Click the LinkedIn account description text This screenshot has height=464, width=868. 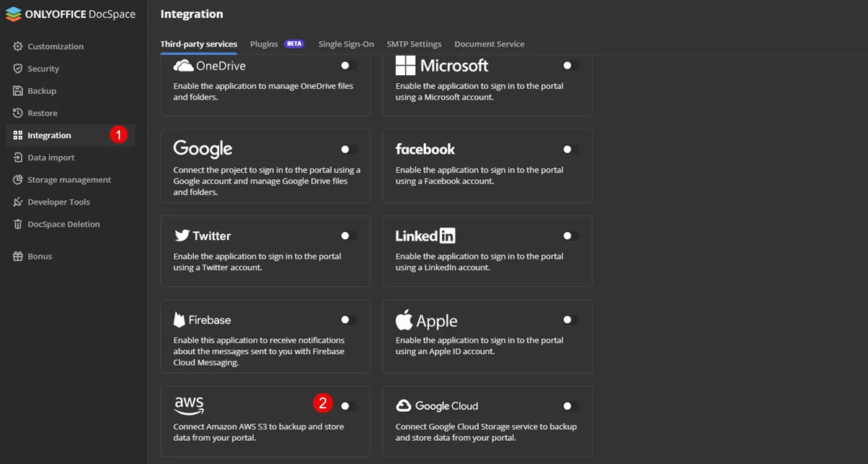click(480, 262)
